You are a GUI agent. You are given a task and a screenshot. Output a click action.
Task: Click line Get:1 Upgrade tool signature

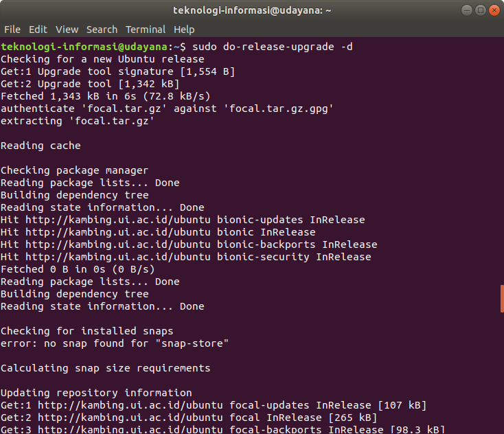coord(117,71)
